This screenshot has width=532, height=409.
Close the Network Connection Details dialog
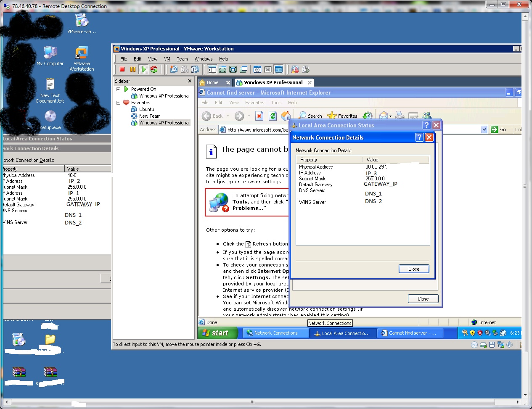click(414, 269)
